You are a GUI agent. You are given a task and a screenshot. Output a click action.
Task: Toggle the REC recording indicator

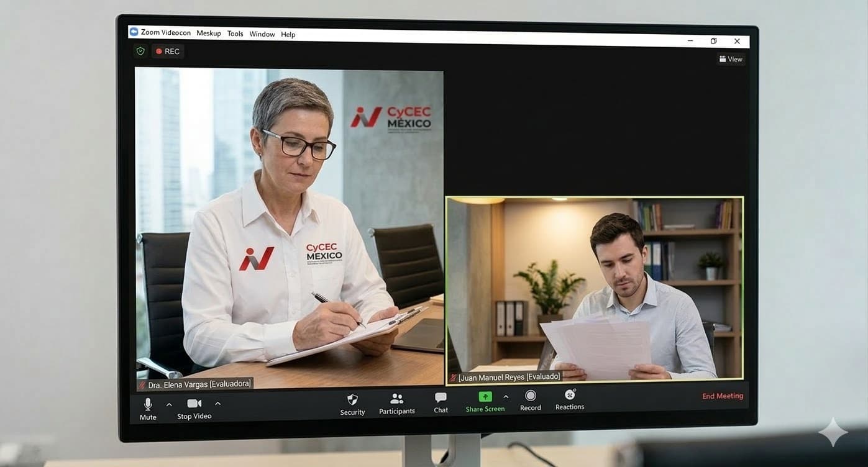pos(167,50)
